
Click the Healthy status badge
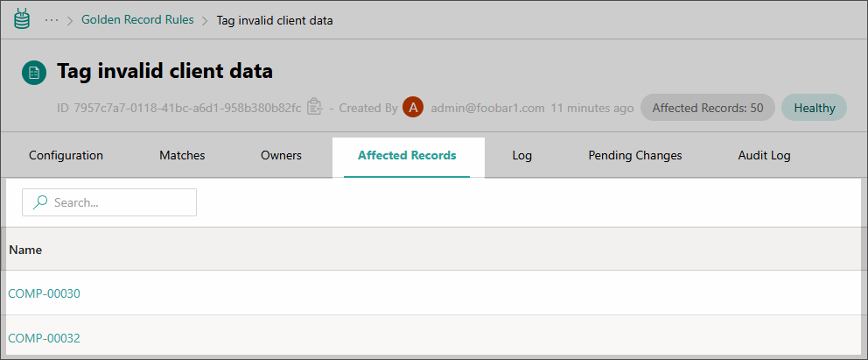point(814,108)
